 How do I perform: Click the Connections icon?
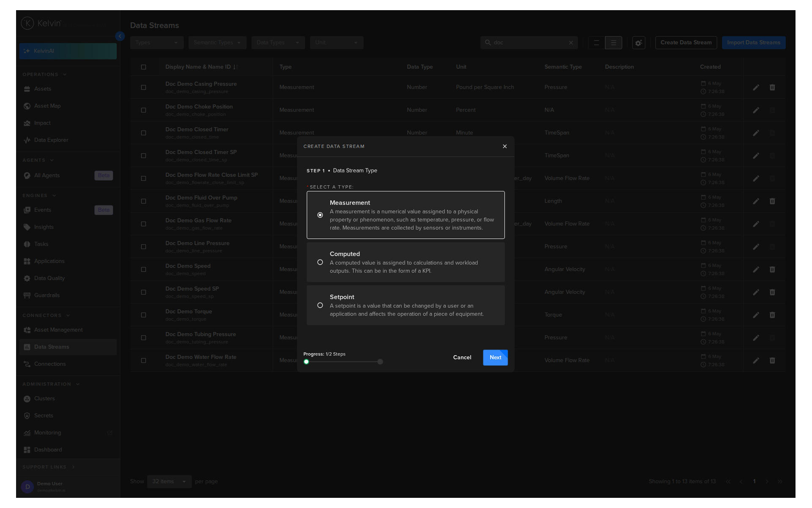pyautogui.click(x=27, y=364)
